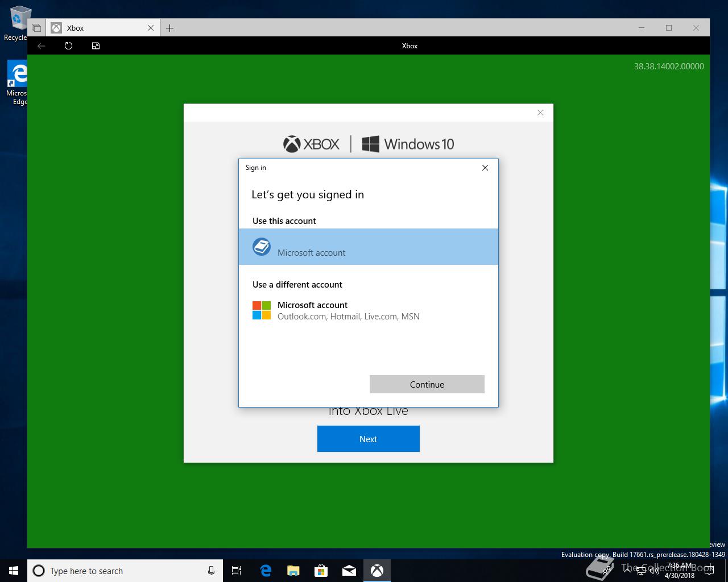Open Mail app from taskbar
Viewport: 728px width, 582px height.
pos(349,571)
